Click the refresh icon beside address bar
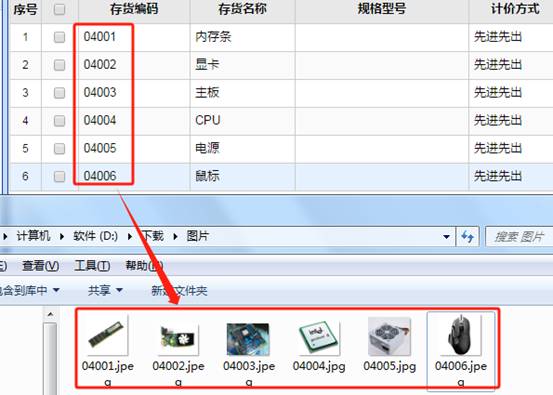The width and height of the screenshot is (553, 395). 468,237
